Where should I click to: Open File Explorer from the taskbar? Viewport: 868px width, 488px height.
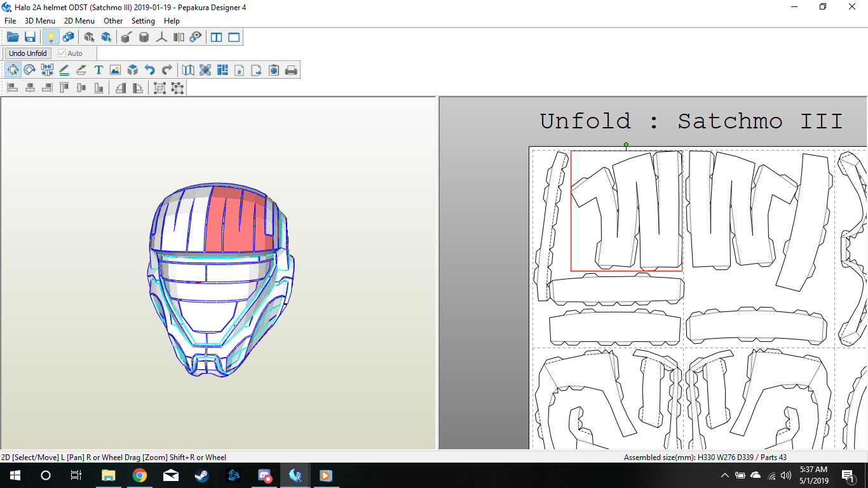pyautogui.click(x=109, y=475)
